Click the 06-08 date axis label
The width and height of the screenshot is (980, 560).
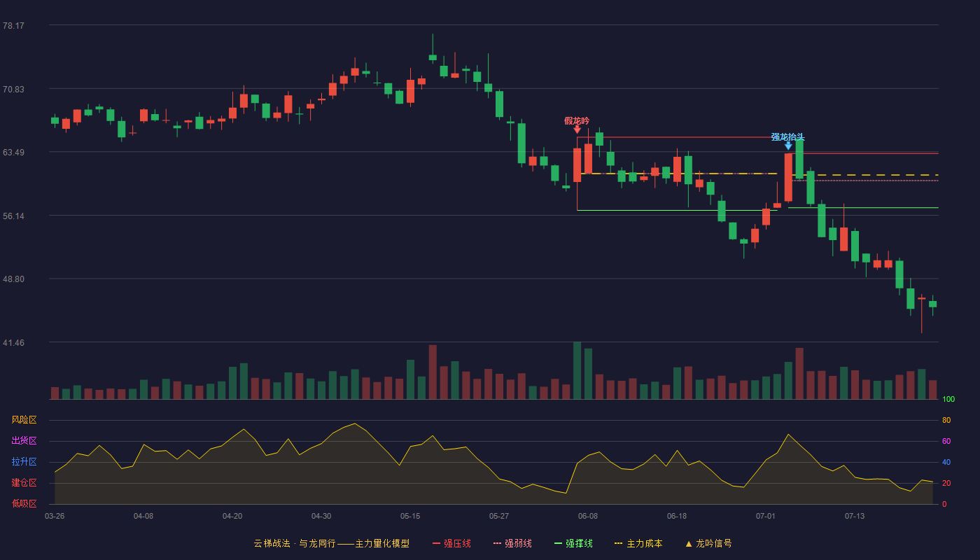[x=588, y=516]
